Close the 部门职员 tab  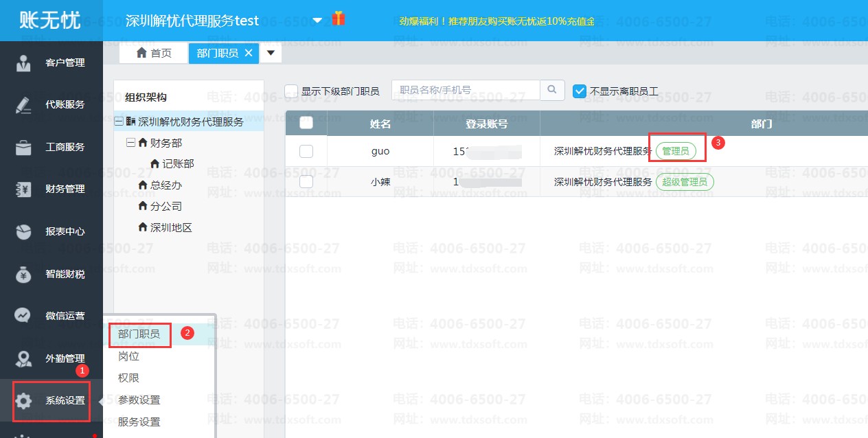(x=249, y=53)
